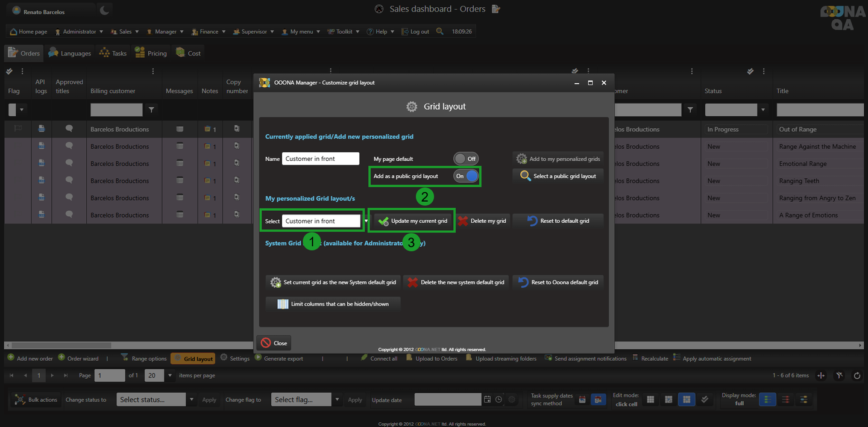Click the search magnifier icon in menu bar

(x=440, y=31)
